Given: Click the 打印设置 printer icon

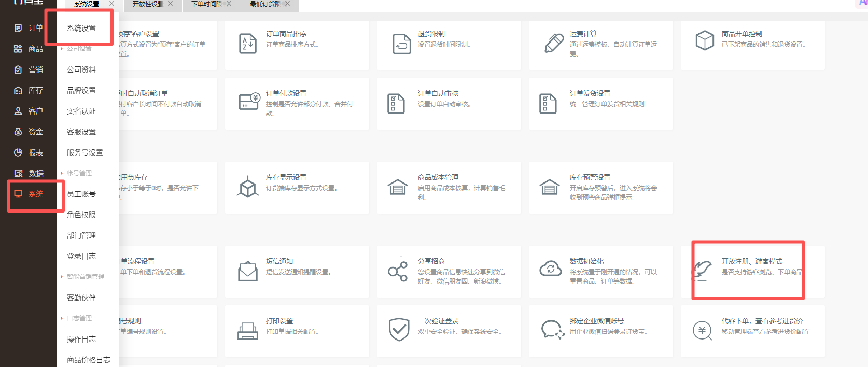Looking at the screenshot, I should point(248,331).
